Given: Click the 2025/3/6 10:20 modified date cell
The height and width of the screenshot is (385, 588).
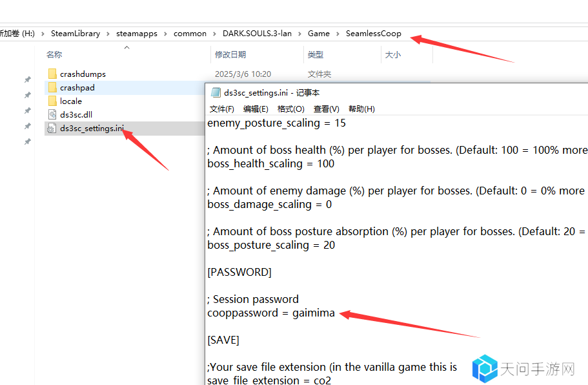Looking at the screenshot, I should [243, 74].
